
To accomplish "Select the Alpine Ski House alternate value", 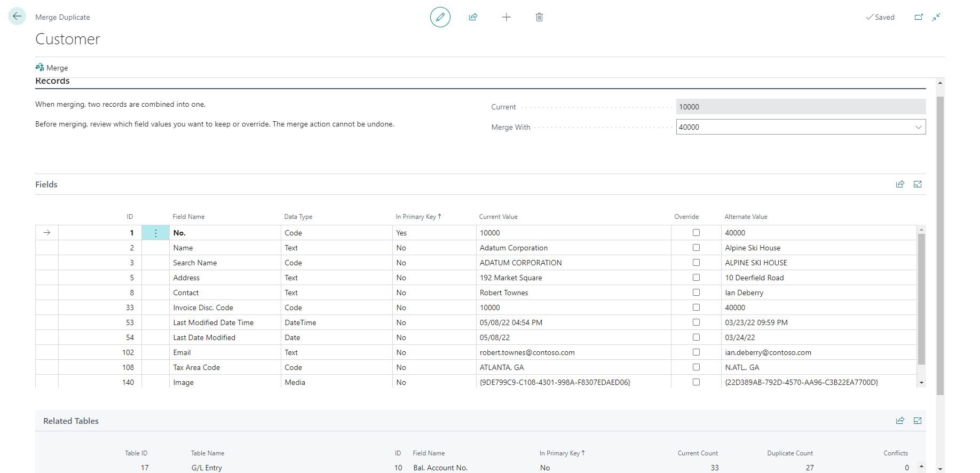I will click(x=819, y=248).
